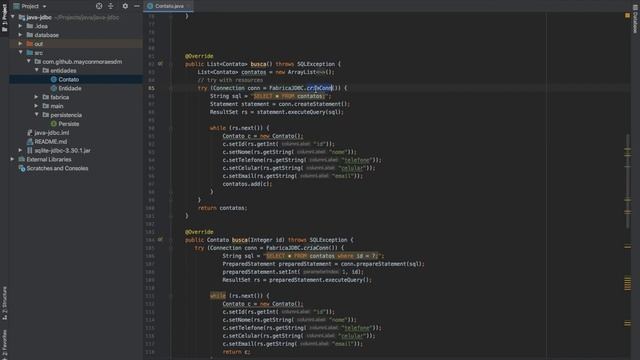Expand the .idea folder
640x360 pixels.
tap(20, 26)
